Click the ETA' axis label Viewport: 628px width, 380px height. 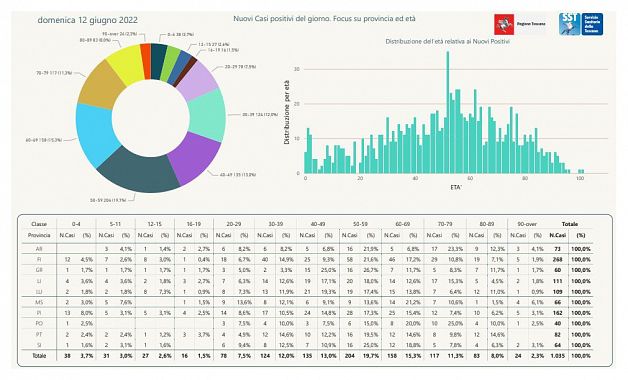pos(456,187)
